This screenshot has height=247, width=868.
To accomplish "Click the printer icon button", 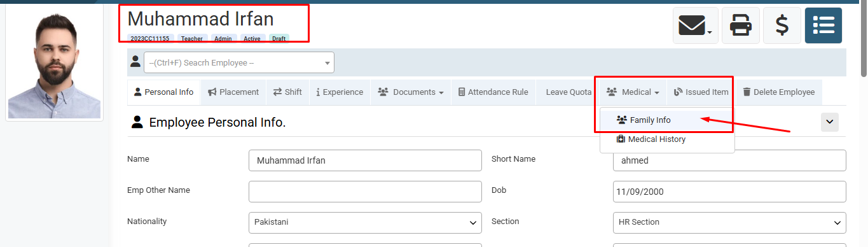I will click(740, 25).
